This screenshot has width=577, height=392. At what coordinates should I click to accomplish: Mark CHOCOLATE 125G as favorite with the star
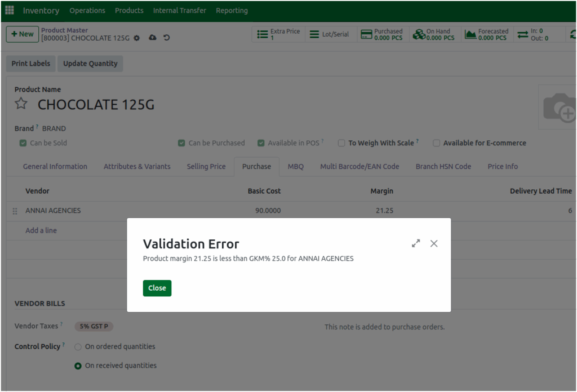pyautogui.click(x=21, y=103)
